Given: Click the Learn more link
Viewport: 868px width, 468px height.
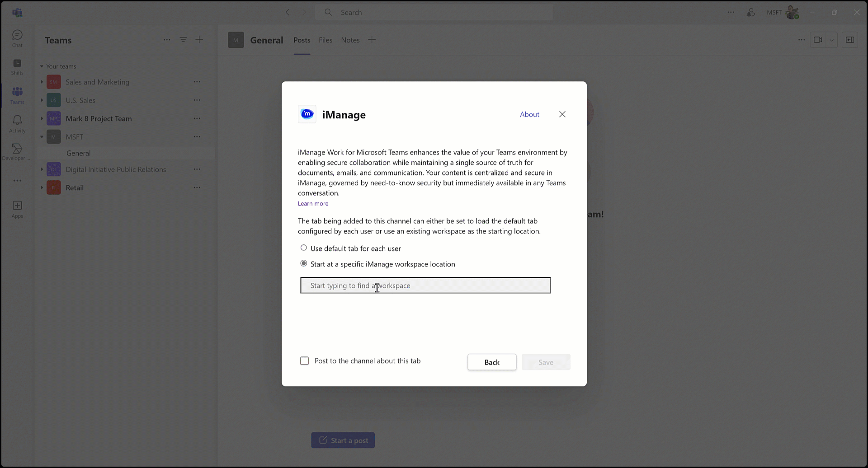Looking at the screenshot, I should click(313, 204).
